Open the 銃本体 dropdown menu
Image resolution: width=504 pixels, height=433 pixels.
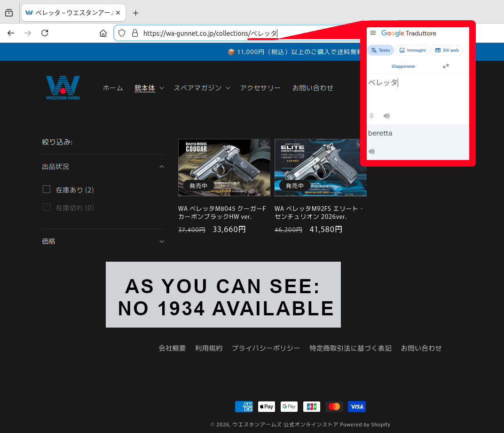[x=149, y=88]
